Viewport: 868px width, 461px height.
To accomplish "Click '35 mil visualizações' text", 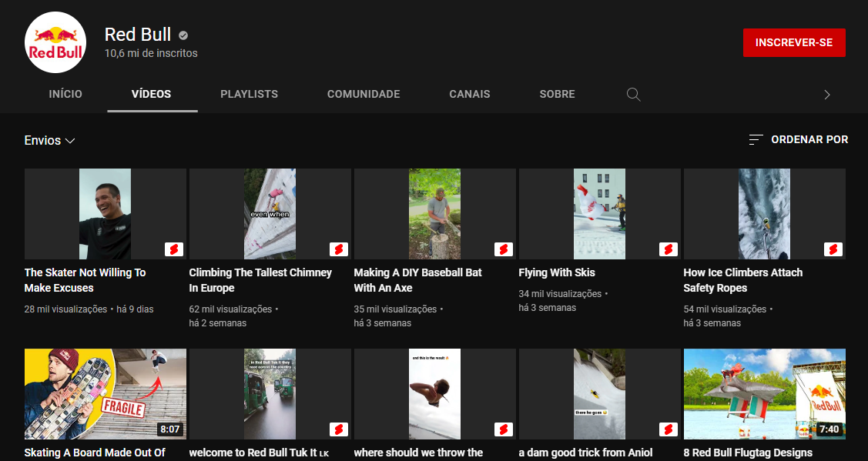I will (x=395, y=309).
